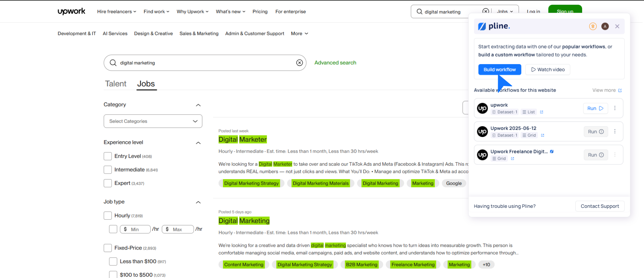Open external link of the first upwork workflow

click(x=541, y=112)
